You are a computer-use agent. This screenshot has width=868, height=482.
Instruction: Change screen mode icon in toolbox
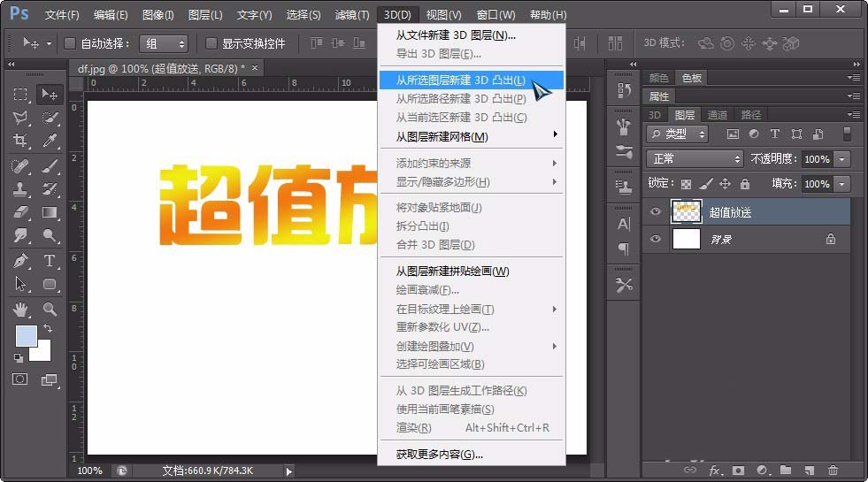click(x=50, y=379)
